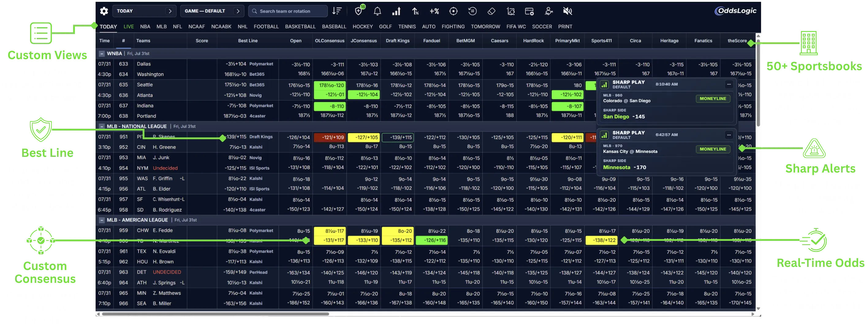The image size is (868, 327).
Task: Open the TOMORROW tab
Action: click(485, 27)
